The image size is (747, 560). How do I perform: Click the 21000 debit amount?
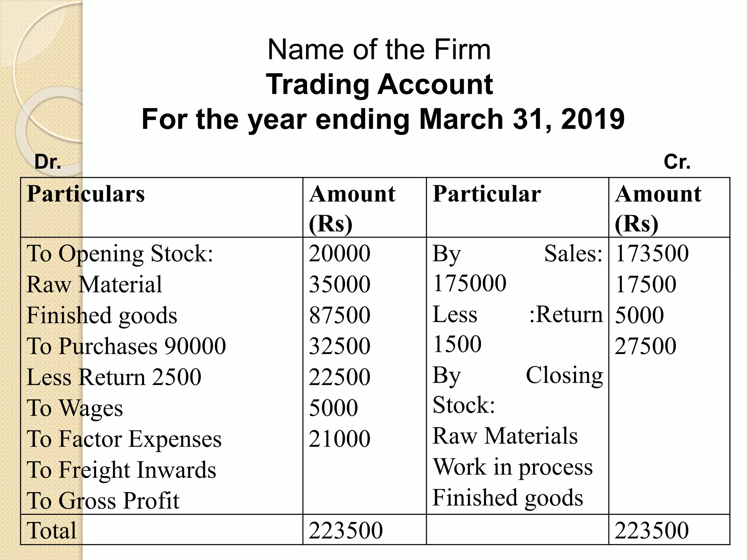tap(340, 439)
